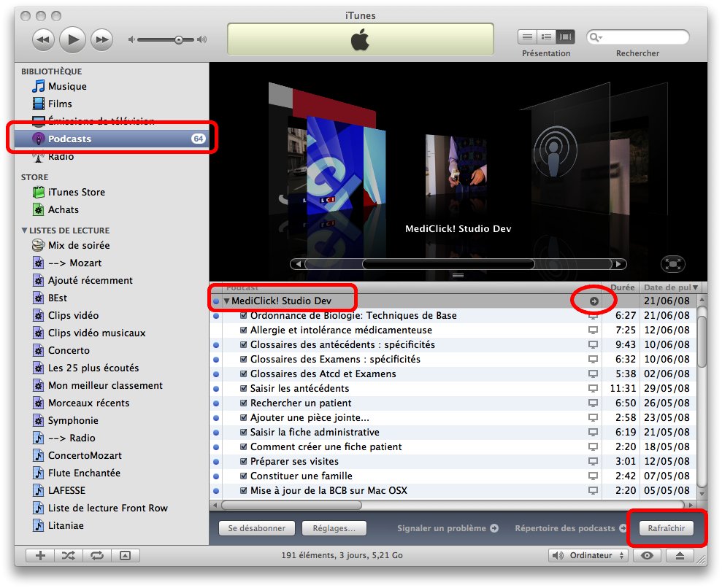This screenshot has width=722, height=588.
Task: Click the eject disc button
Action: pyautogui.click(x=680, y=555)
